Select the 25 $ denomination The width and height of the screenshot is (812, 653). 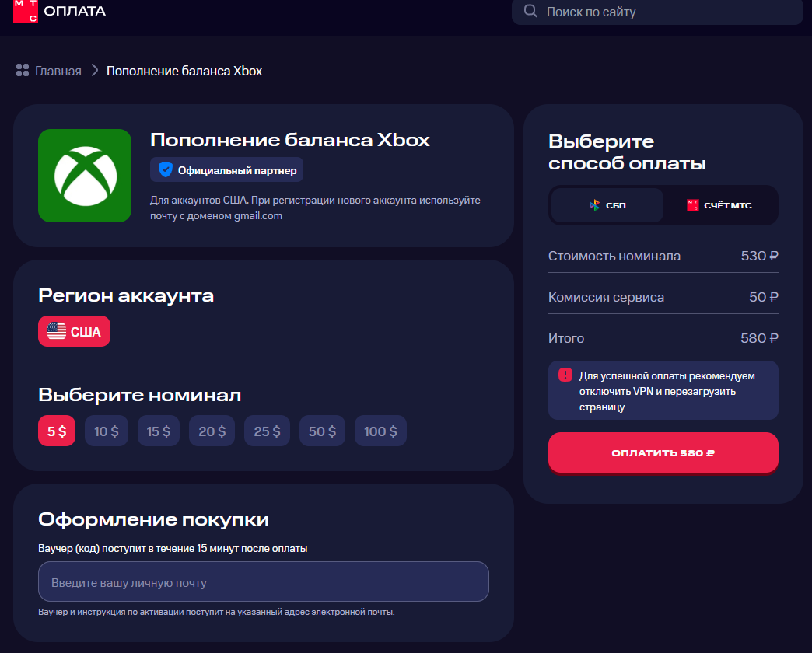click(x=268, y=431)
